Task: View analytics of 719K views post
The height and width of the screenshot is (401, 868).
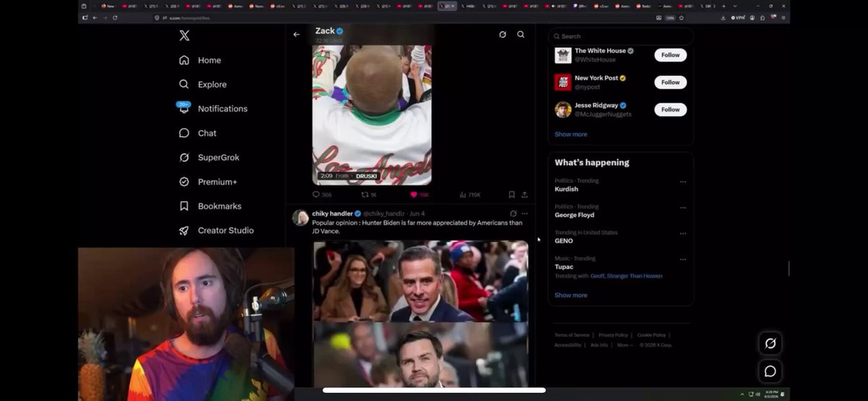Action: (x=469, y=195)
